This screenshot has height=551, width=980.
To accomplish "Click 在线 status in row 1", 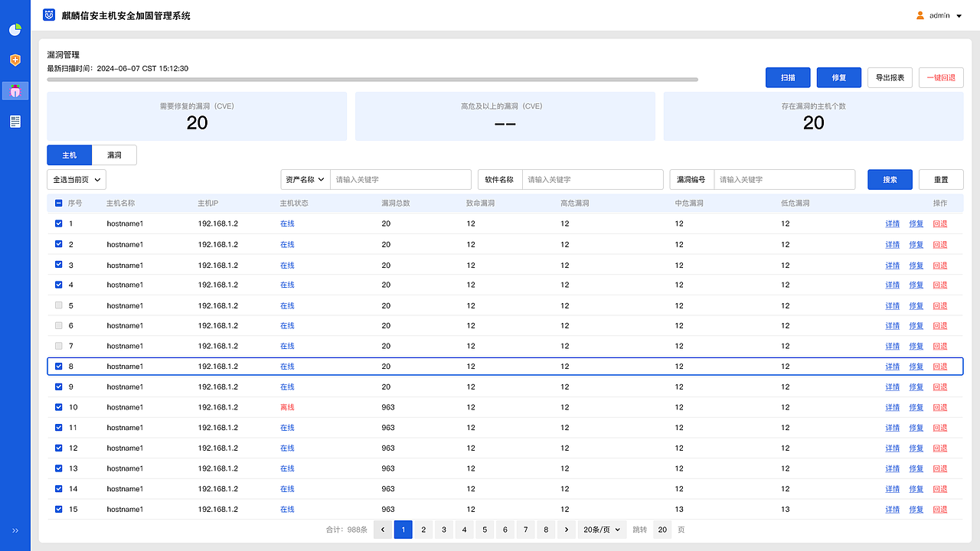I will pos(287,223).
